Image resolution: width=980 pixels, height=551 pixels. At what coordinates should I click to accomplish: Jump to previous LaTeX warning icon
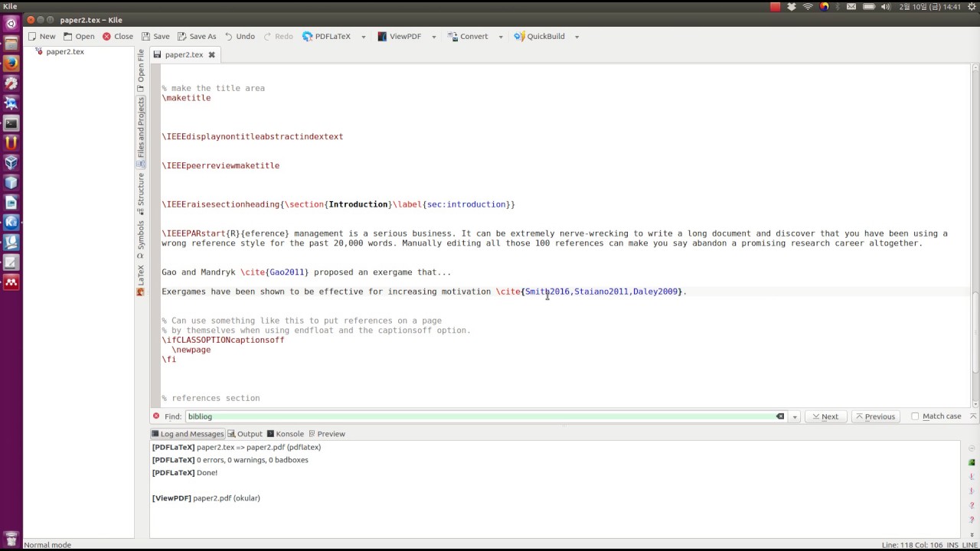[x=972, y=506]
